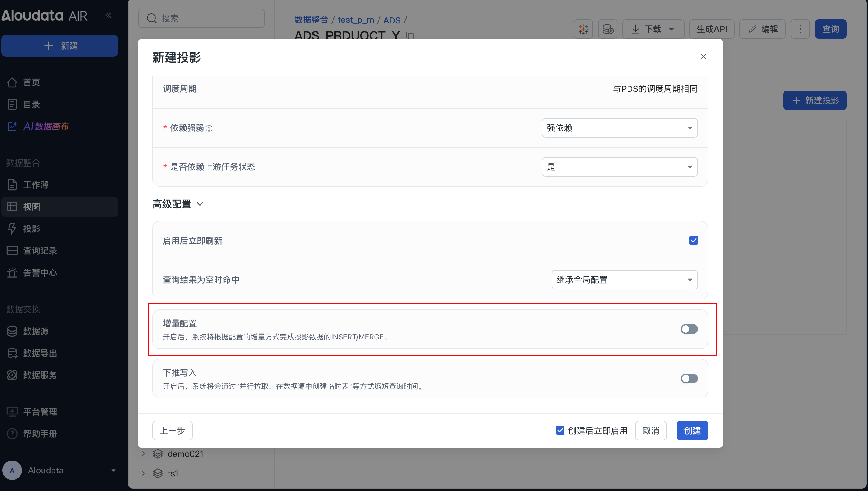Enable the 增量配置 toggle switch
This screenshot has height=491, width=868.
tap(689, 329)
